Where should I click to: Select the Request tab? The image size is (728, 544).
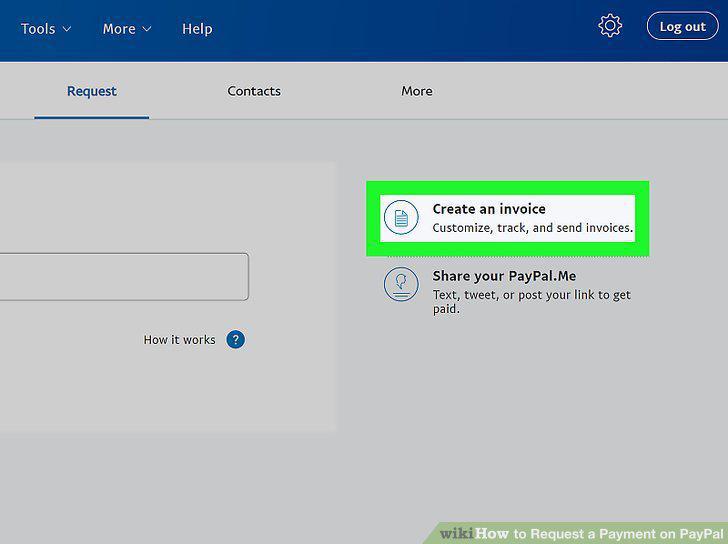tap(91, 91)
